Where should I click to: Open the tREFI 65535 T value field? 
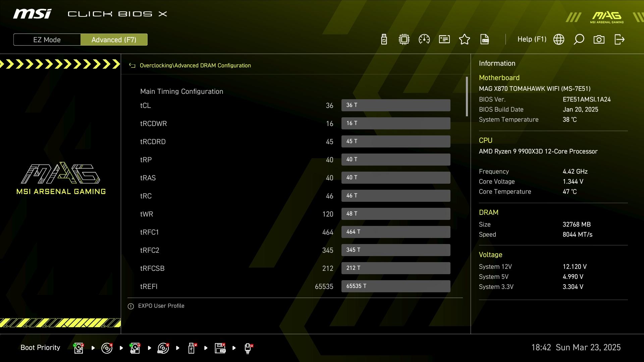[395, 286]
